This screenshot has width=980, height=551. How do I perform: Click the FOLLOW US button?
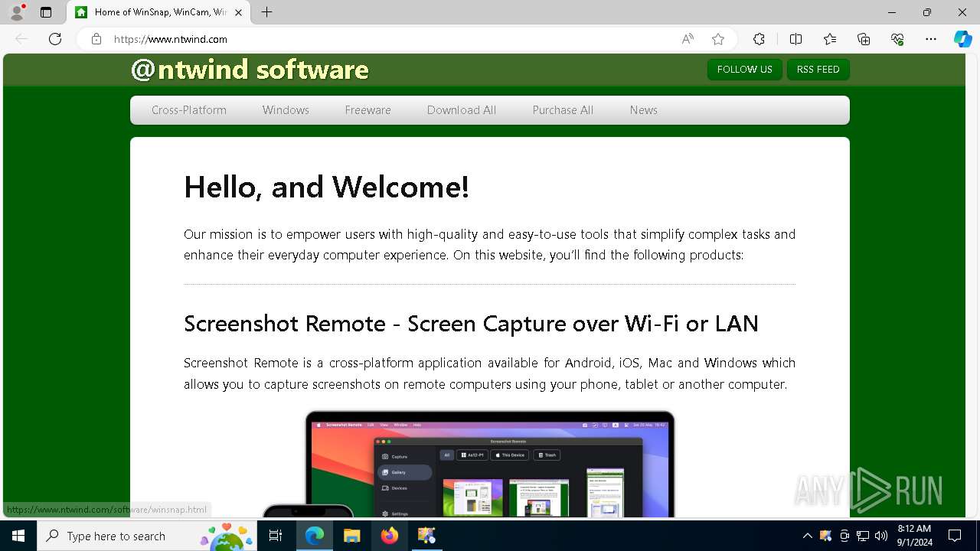(744, 70)
